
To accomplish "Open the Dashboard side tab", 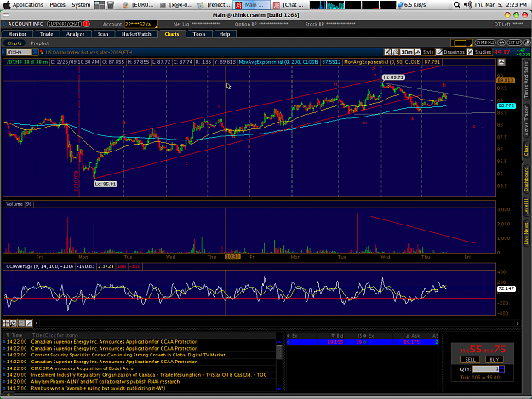I will click(x=526, y=179).
